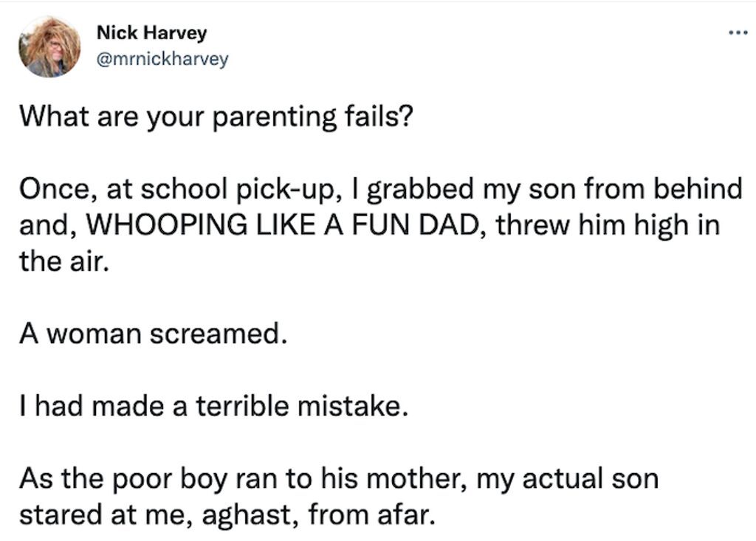756x541 pixels.
Task: Click the @mrnickharvey handle
Action: point(162,59)
